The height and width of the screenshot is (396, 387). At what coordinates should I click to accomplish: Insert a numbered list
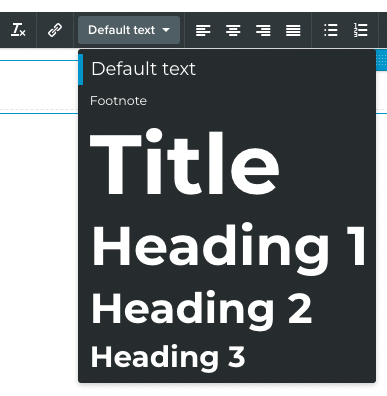coord(360,30)
